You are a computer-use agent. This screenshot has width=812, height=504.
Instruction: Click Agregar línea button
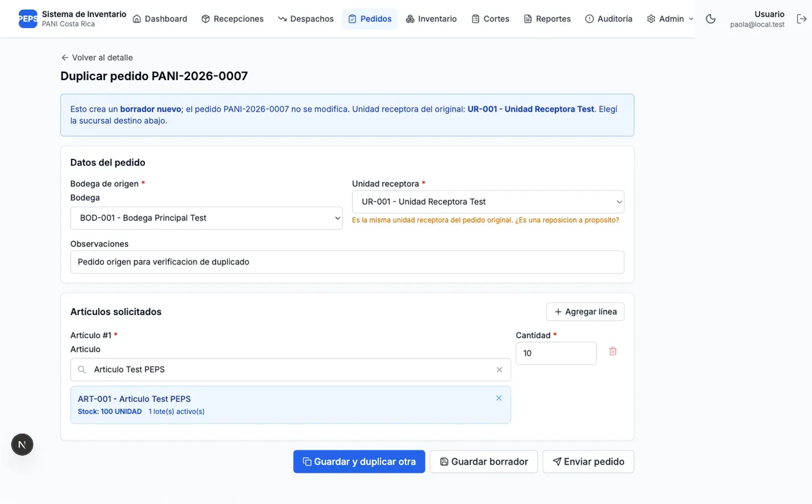[585, 312]
